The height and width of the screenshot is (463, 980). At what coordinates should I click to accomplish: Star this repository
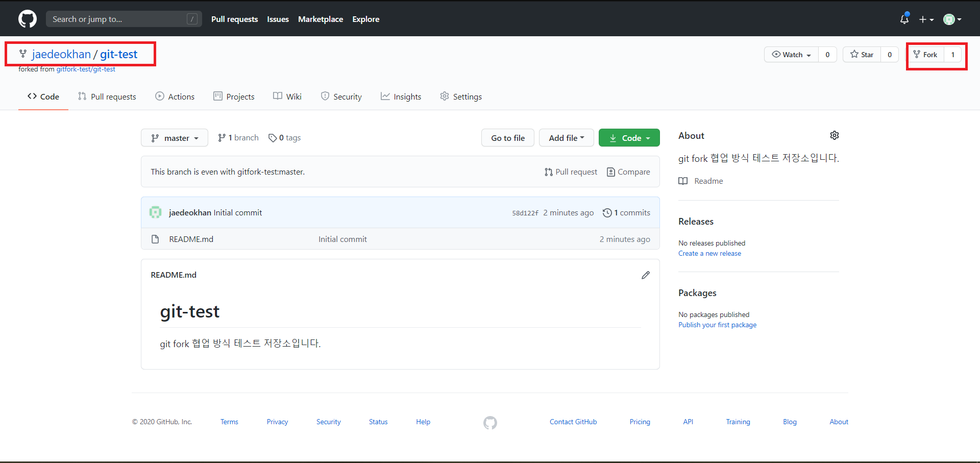click(862, 55)
